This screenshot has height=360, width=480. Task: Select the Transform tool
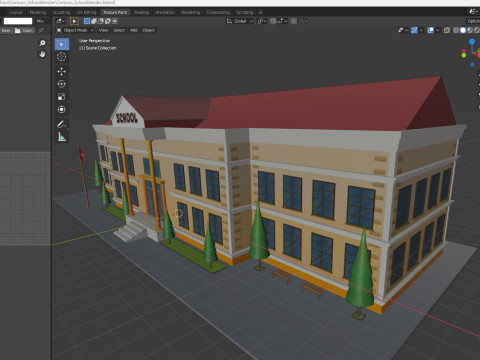tap(62, 109)
